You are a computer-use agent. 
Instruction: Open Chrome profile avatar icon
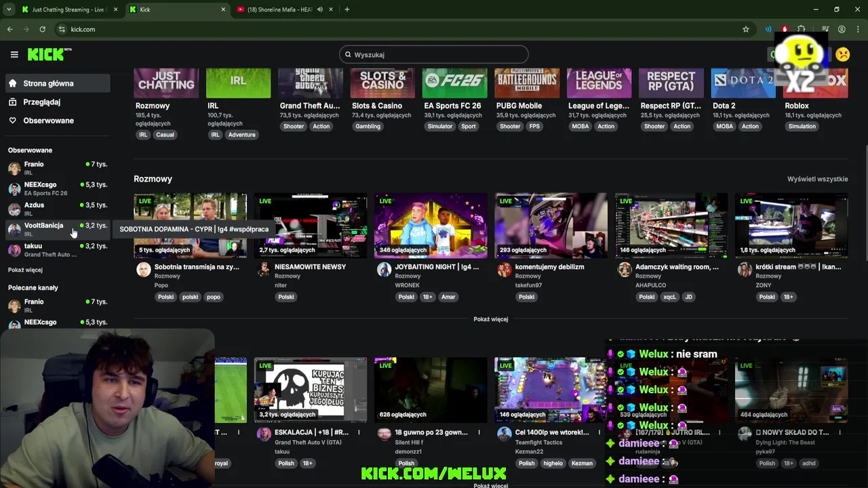[x=842, y=29]
